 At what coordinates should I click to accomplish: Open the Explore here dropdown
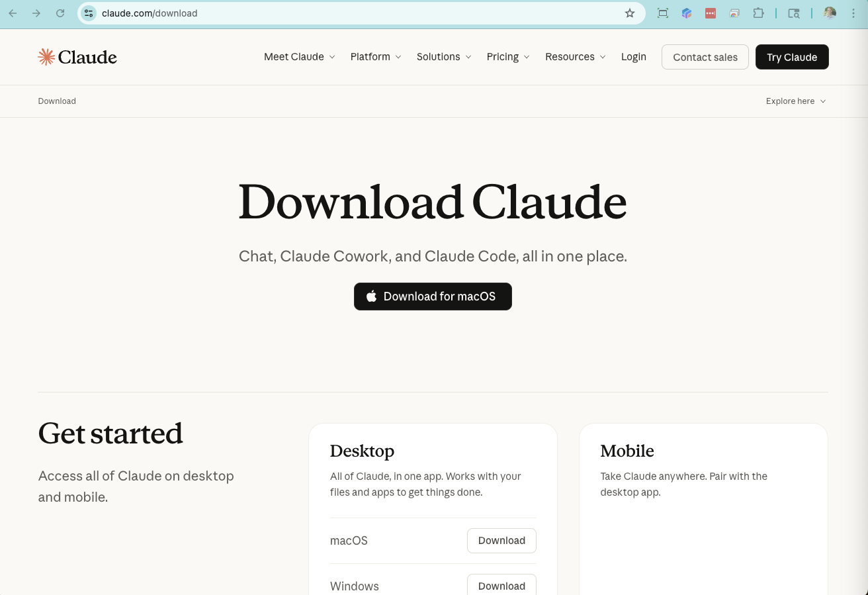point(796,101)
